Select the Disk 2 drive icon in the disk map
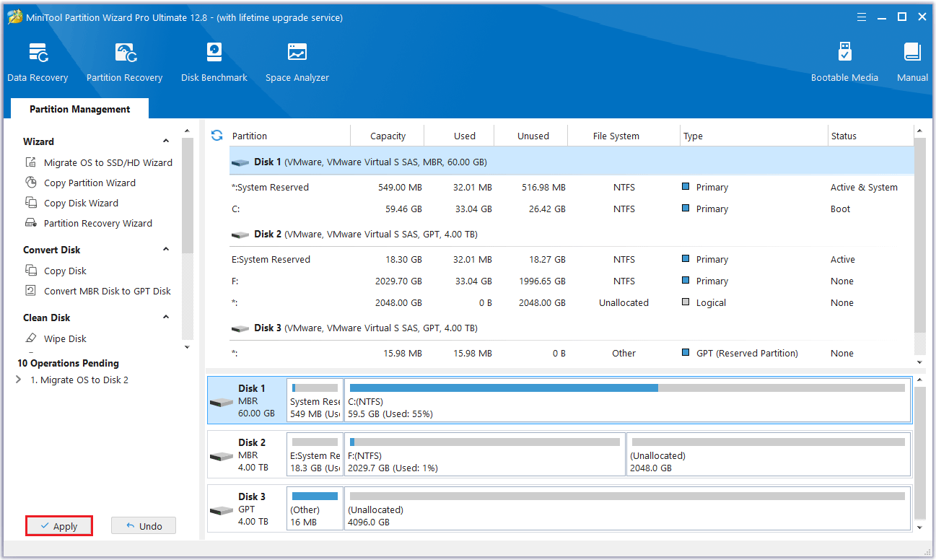This screenshot has height=560, width=936. coord(221,456)
